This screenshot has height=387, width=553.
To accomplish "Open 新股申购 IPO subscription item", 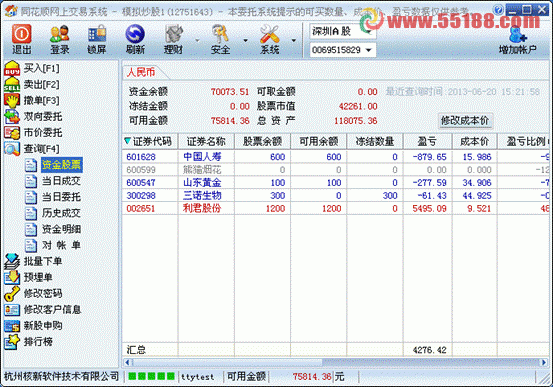I will pyautogui.click(x=33, y=326).
